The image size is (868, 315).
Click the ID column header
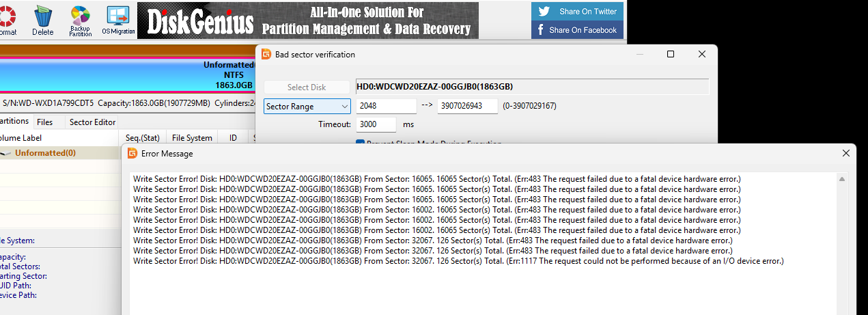(233, 138)
